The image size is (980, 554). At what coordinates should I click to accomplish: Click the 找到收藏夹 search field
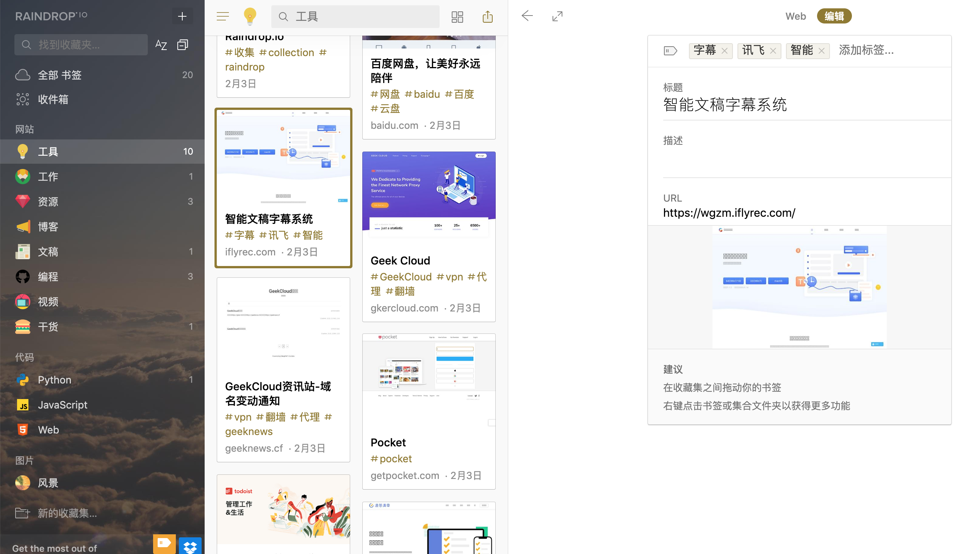click(x=81, y=45)
